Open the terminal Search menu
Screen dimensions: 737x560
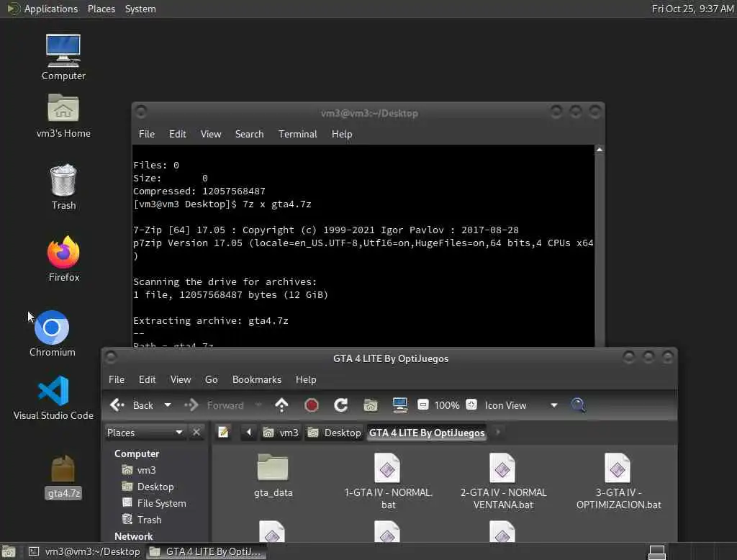point(249,134)
